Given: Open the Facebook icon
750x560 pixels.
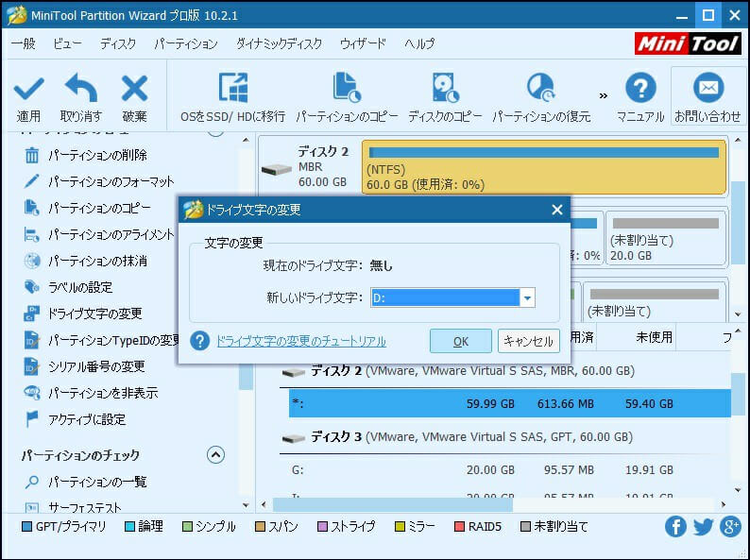Looking at the screenshot, I should click(x=675, y=527).
